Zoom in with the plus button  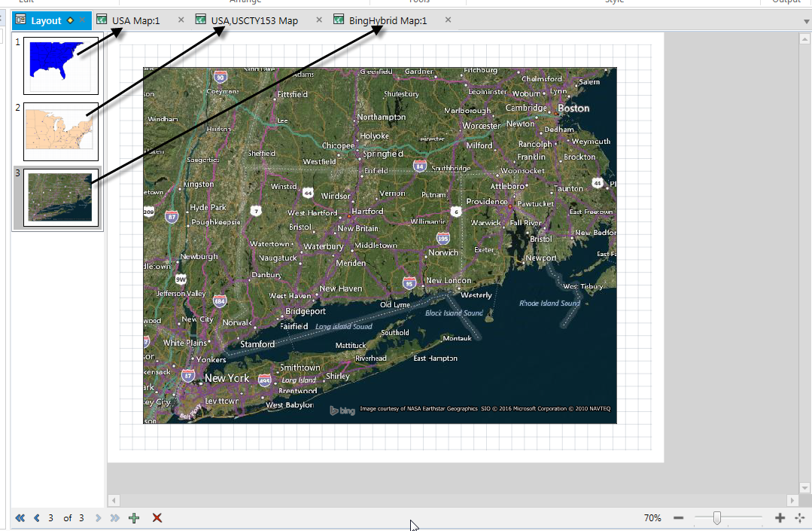pyautogui.click(x=780, y=517)
